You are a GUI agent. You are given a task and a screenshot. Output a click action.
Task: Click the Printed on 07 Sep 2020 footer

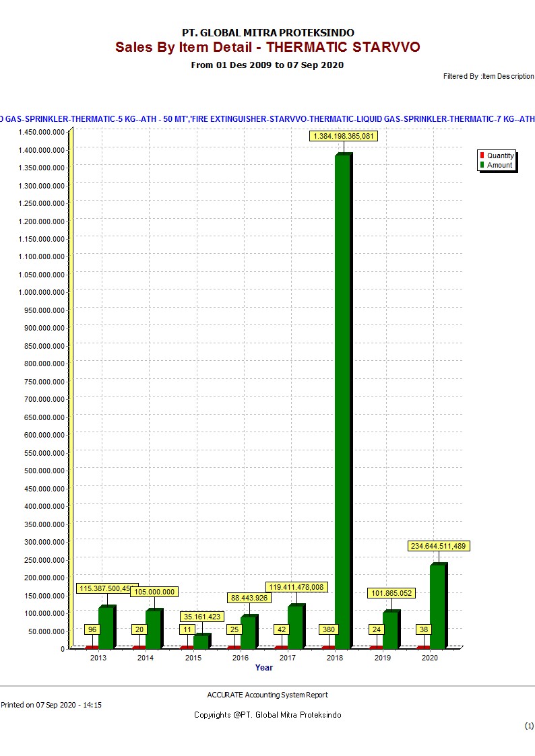pos(51,705)
